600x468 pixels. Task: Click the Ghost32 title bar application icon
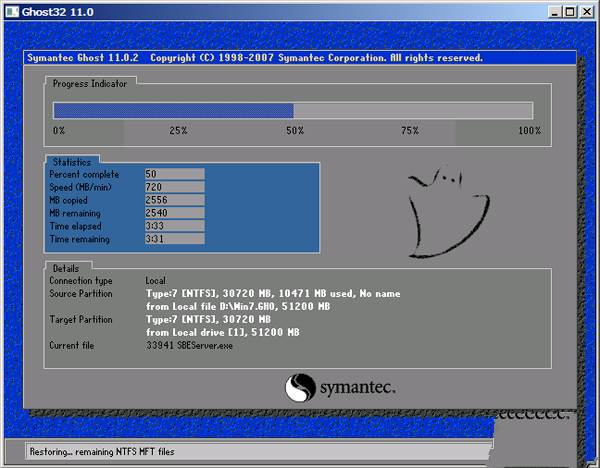12,11
